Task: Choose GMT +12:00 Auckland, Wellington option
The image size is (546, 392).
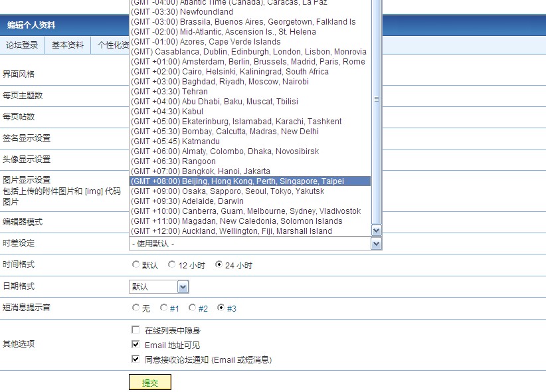Action: [x=250, y=231]
